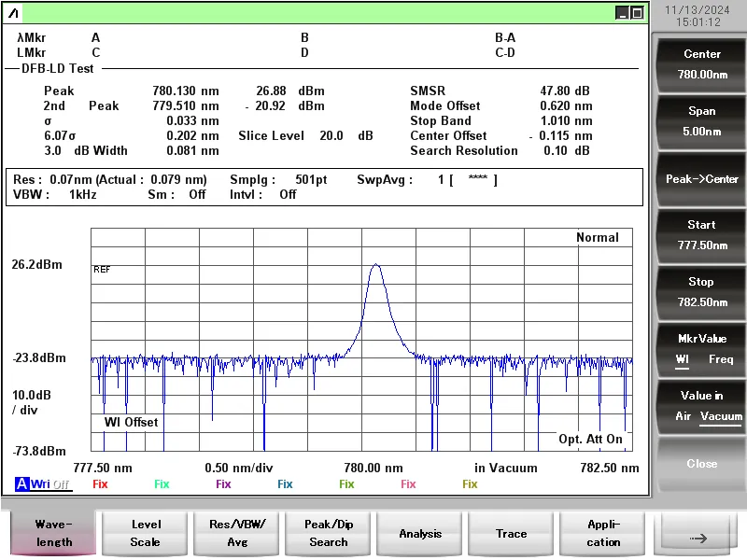Click the spectrum peak on the graph
Viewport: 747px width, 560px height.
pyautogui.click(x=375, y=265)
